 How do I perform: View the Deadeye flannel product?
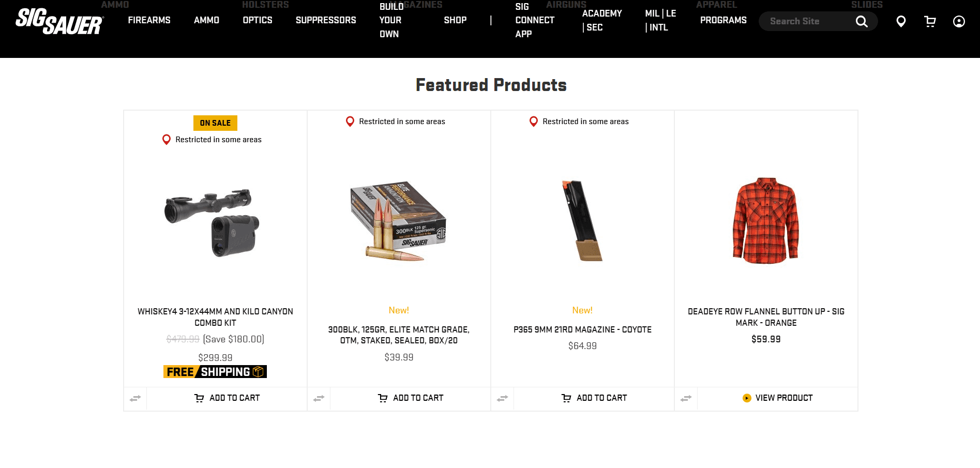click(777, 398)
